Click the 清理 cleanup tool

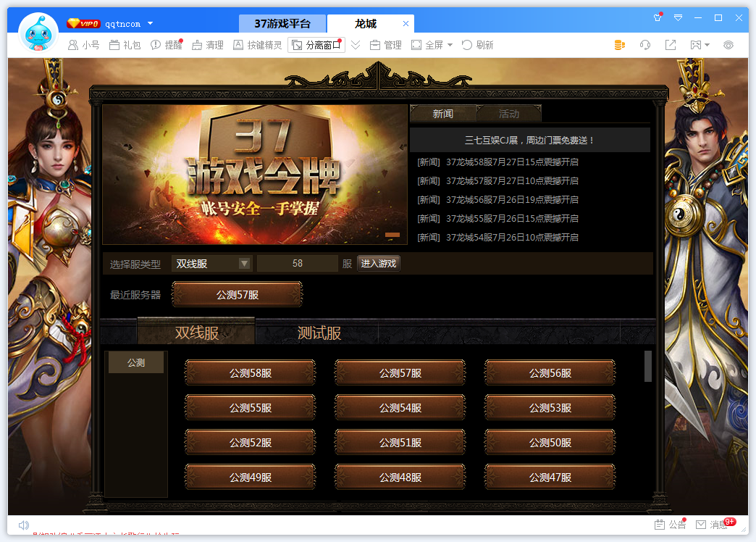(208, 45)
